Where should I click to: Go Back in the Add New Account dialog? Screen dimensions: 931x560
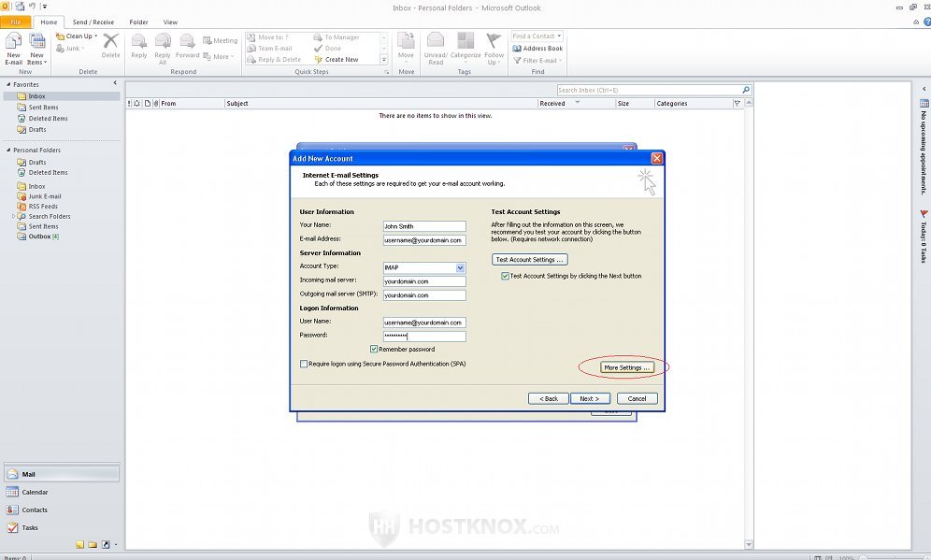(548, 398)
